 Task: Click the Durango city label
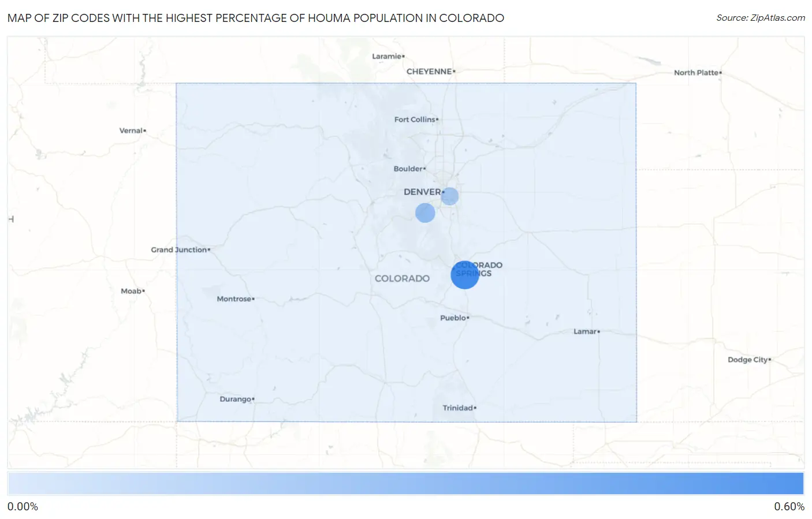coord(235,399)
